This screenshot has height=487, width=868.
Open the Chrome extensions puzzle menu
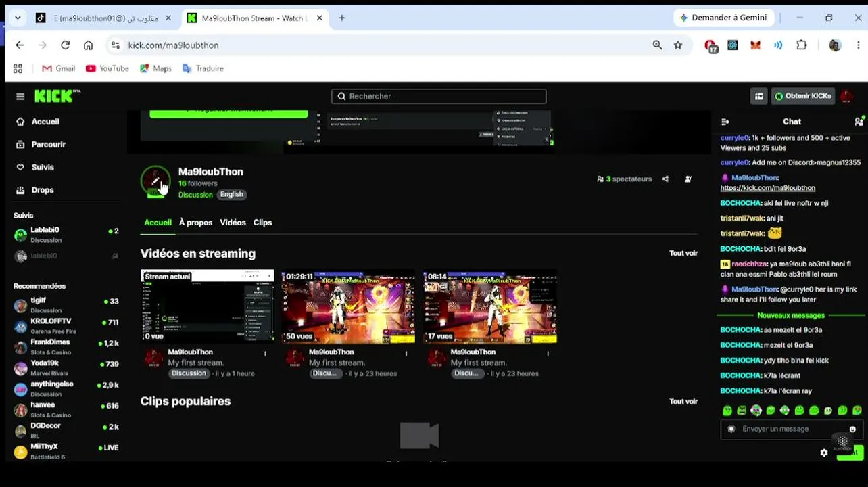tap(802, 45)
